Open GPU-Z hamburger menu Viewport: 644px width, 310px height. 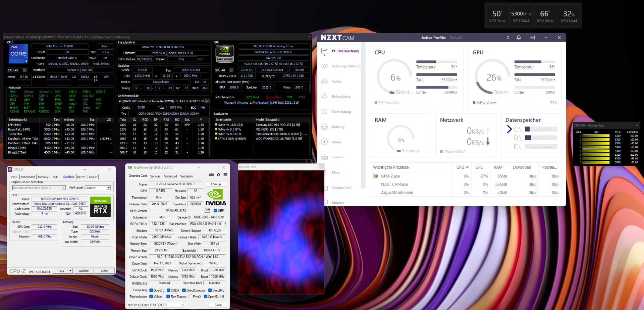pos(225,175)
